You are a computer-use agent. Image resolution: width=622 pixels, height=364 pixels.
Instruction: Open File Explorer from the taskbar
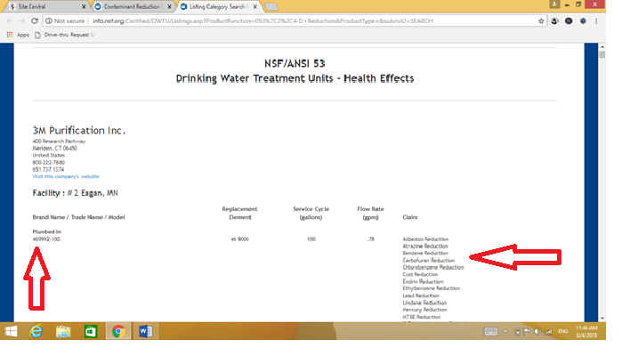pyautogui.click(x=63, y=331)
